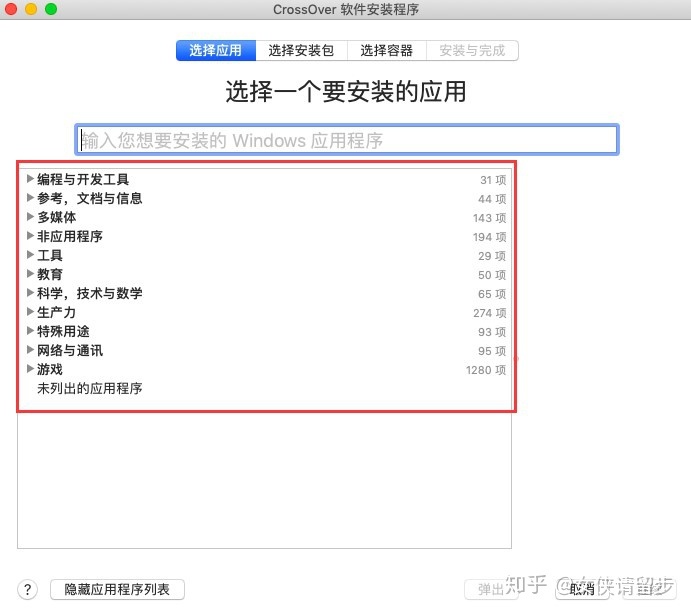
Task: Click the 65 项 count text
Action: 492,294
